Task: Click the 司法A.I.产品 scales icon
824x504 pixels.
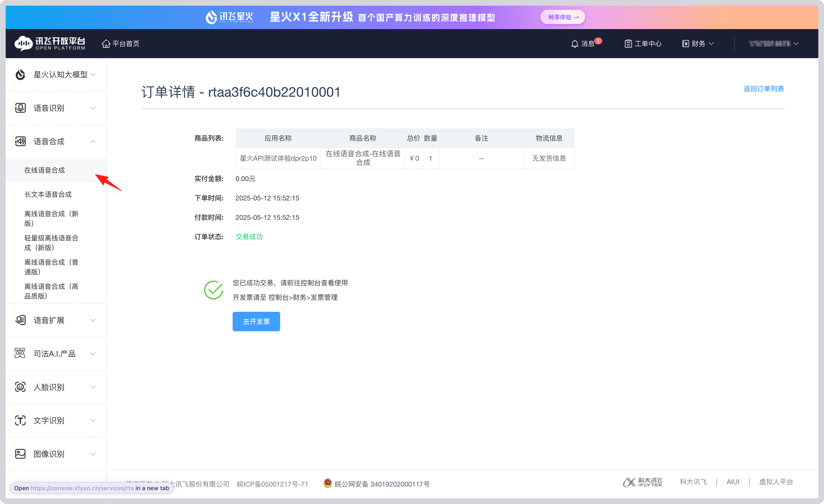Action: point(20,354)
